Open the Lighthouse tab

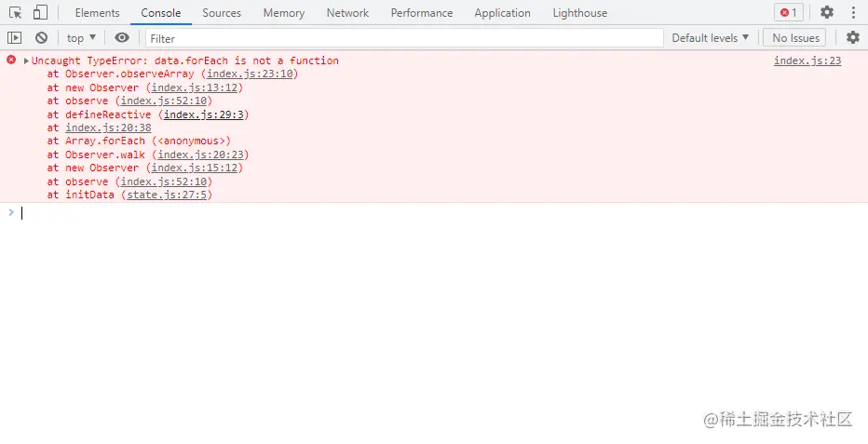click(x=579, y=13)
